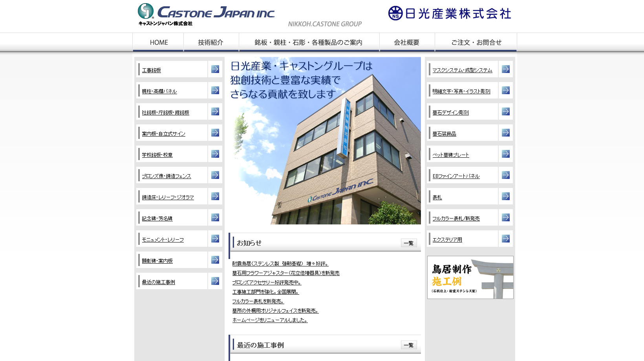Open the 学校銘板・校章 link
The width and height of the screenshot is (644, 361).
point(157,155)
